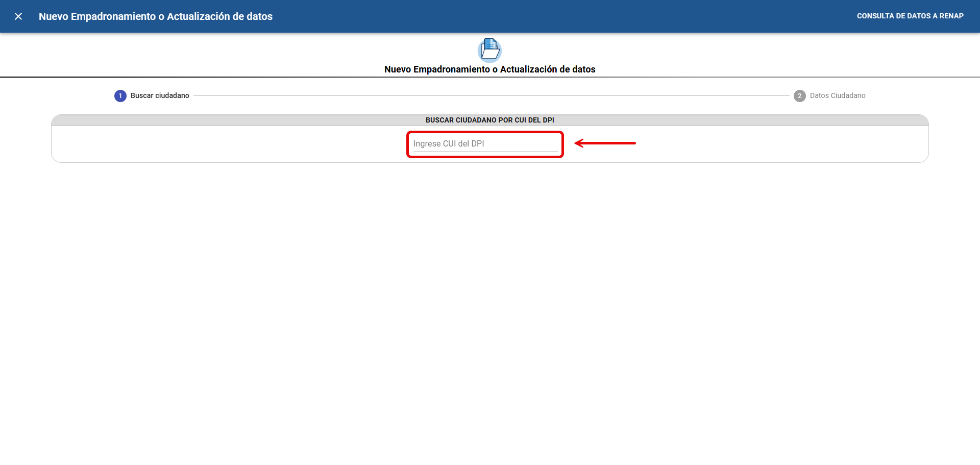980x465 pixels.
Task: Focus the Ingrese CUI del DPI field
Action: (x=485, y=144)
